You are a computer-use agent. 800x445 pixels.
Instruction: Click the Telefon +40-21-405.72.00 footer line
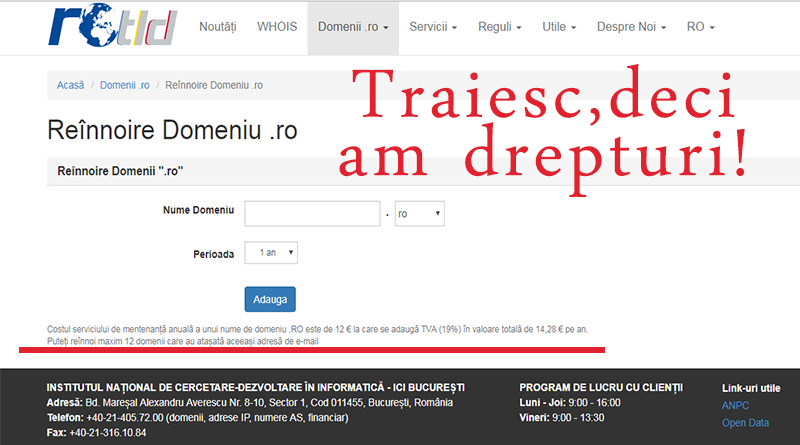(x=197, y=417)
